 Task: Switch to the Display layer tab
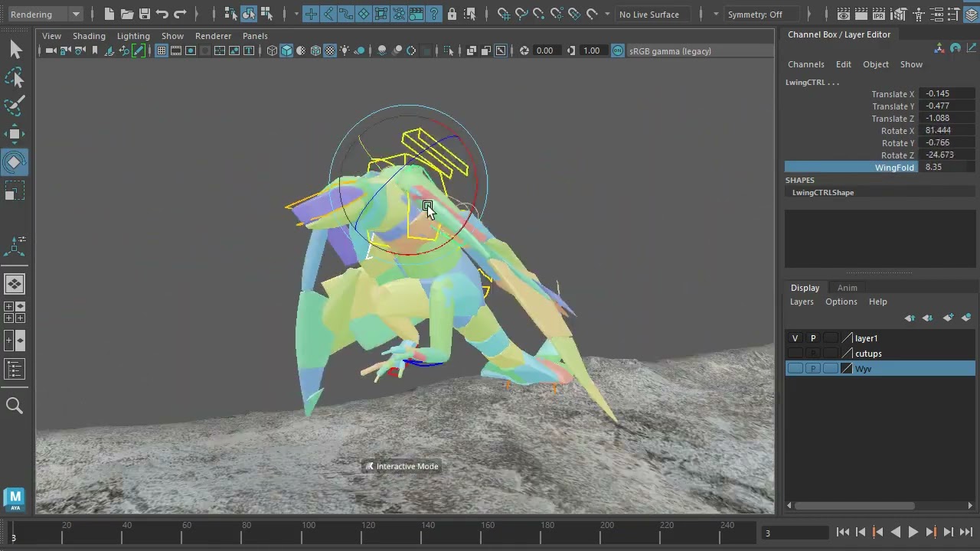805,288
